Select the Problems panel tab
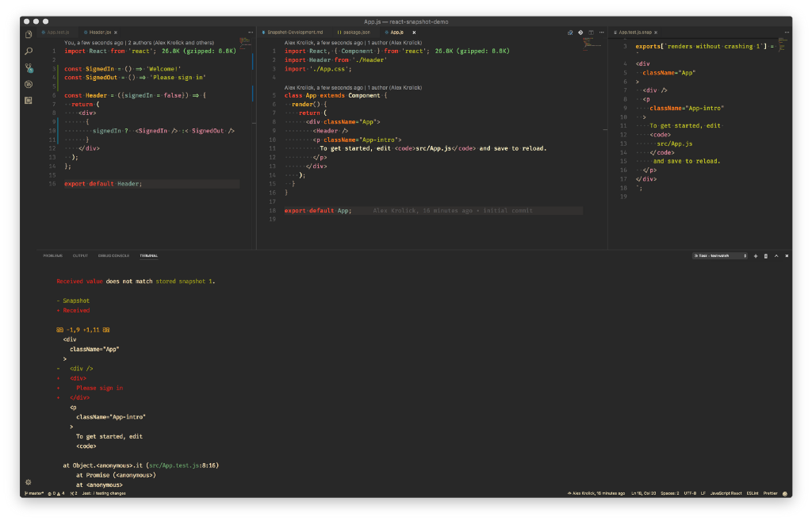 [x=53, y=256]
